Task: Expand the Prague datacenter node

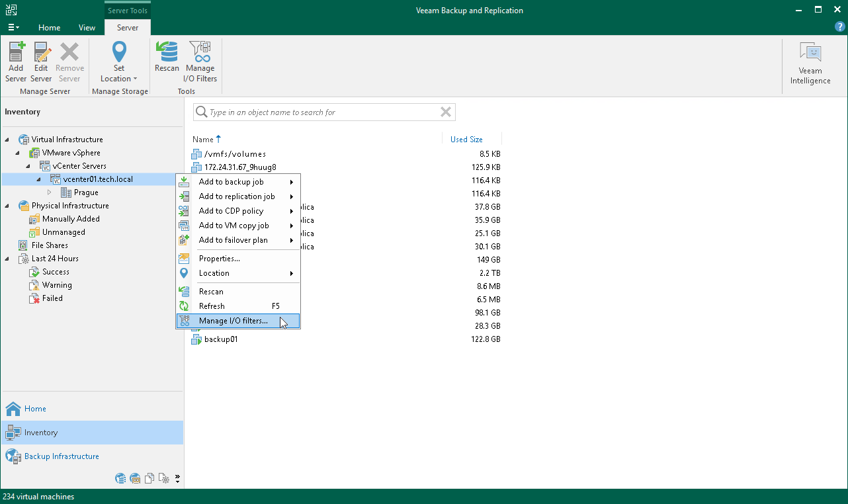Action: 49,192
